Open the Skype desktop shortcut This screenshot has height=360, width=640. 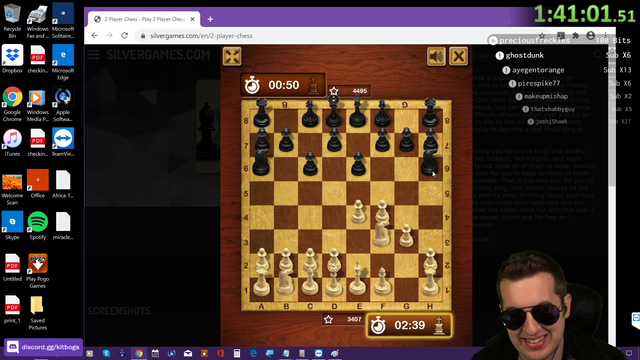coord(12,226)
